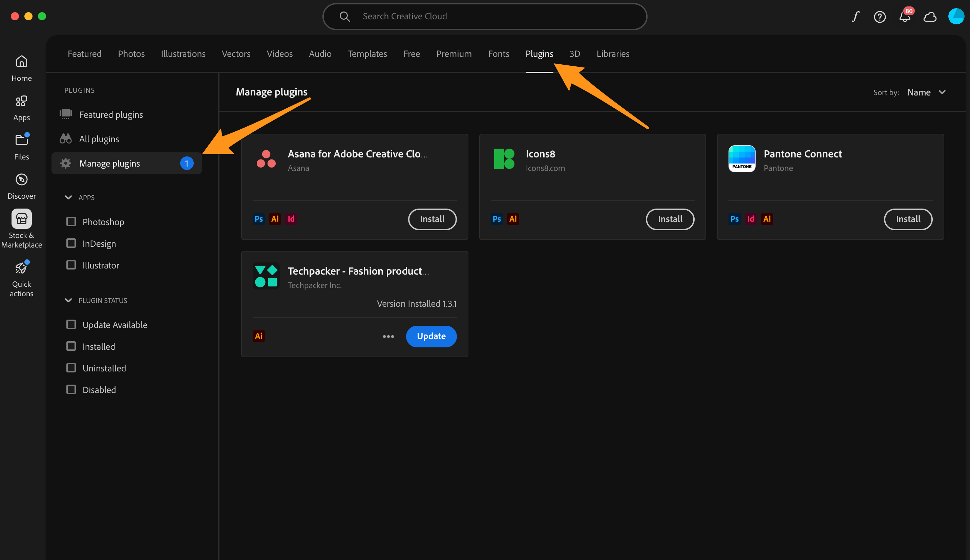Open Featured plugins in sidebar
Screen dimensions: 970x560
(127, 115)
